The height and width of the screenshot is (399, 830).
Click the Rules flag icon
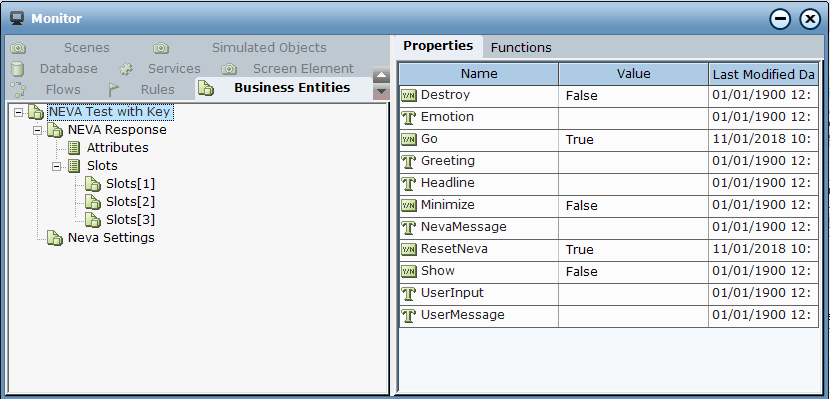click(x=113, y=89)
